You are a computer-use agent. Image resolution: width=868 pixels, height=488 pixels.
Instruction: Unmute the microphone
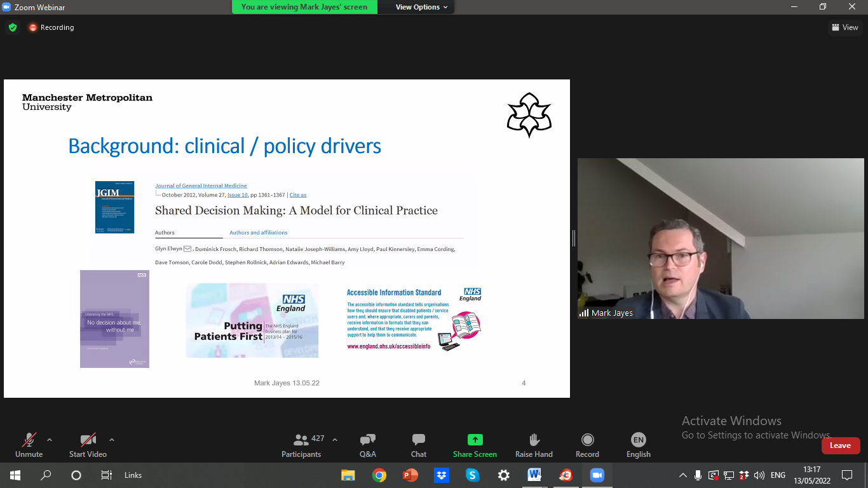coord(29,445)
